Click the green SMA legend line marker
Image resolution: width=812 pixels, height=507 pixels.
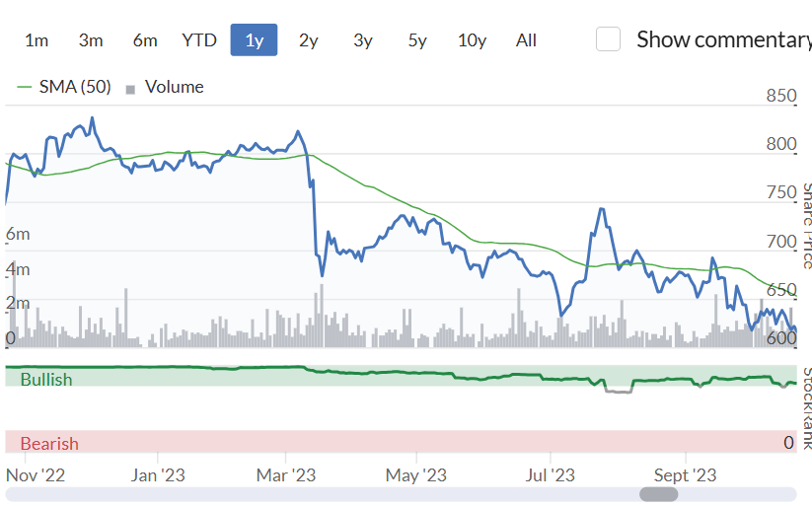click(25, 87)
